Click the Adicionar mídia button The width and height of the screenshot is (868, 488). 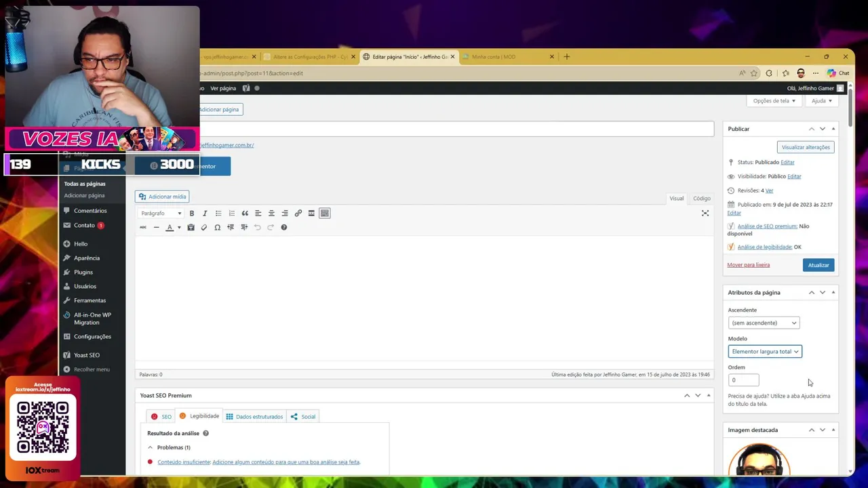click(x=162, y=197)
